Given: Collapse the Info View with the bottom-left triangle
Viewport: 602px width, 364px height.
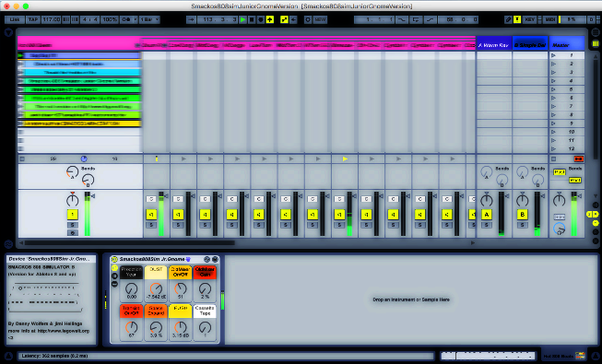Looking at the screenshot, I should (x=8, y=356).
